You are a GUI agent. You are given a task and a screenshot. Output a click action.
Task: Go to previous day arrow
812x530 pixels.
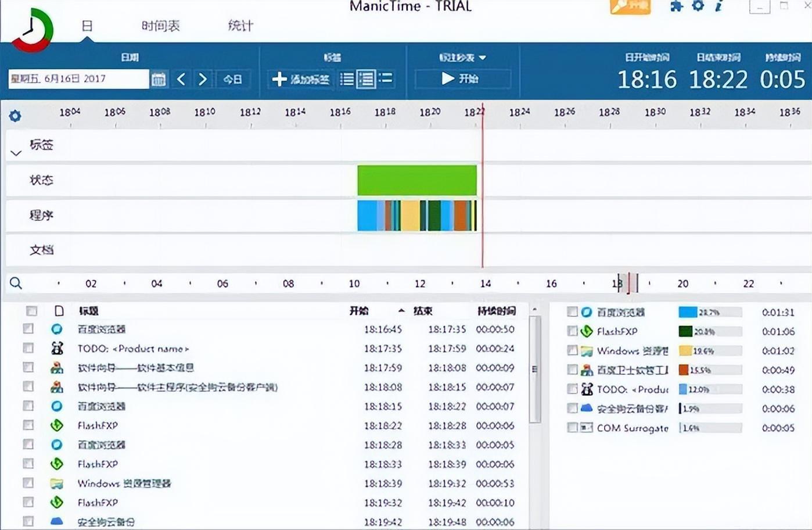click(181, 79)
